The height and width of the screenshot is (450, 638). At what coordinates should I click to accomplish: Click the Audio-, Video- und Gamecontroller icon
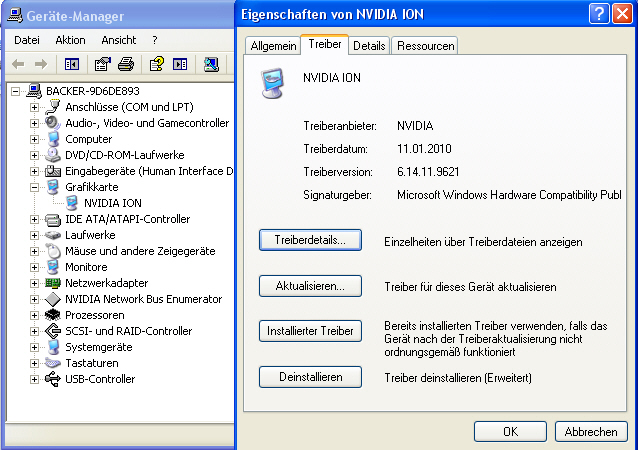[53, 123]
